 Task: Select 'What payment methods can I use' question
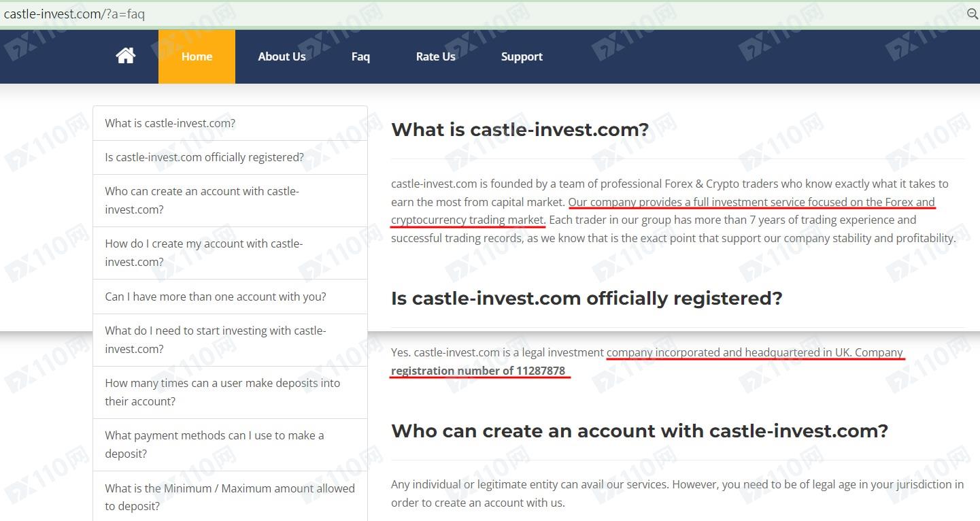click(x=214, y=444)
